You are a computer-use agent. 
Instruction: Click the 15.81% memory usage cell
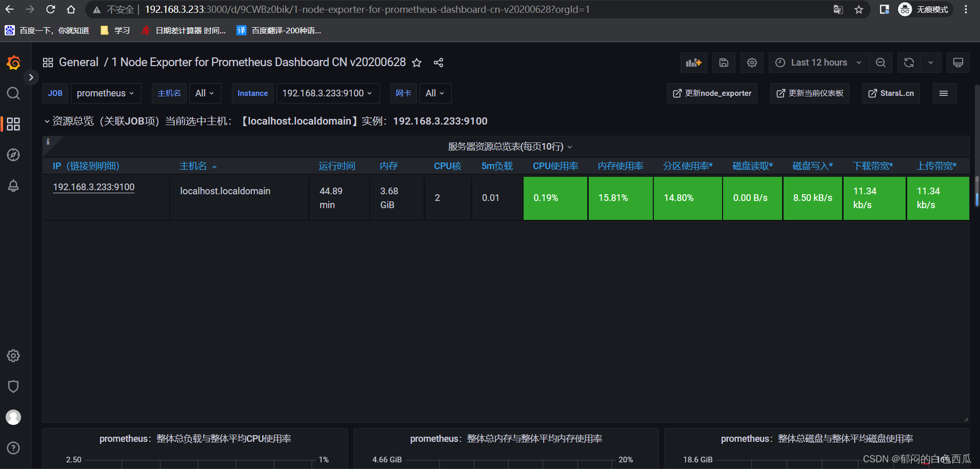click(x=621, y=198)
